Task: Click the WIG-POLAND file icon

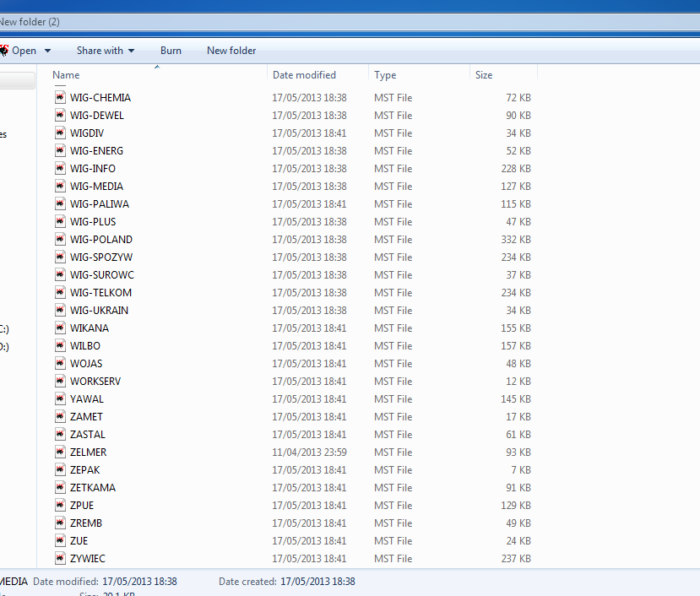Action: [60, 239]
